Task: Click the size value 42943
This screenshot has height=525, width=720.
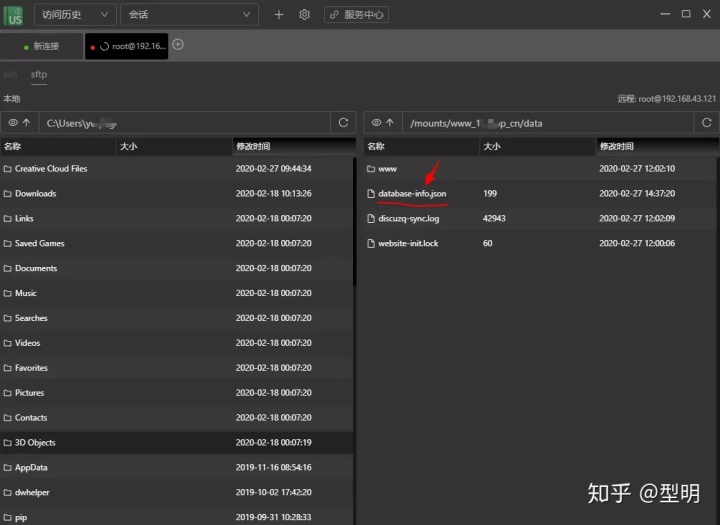Action: point(494,218)
